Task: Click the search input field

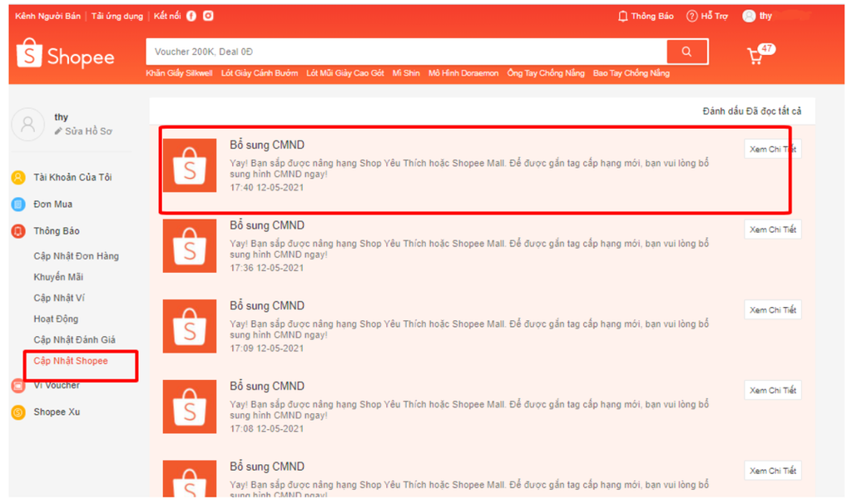Action: point(406,52)
